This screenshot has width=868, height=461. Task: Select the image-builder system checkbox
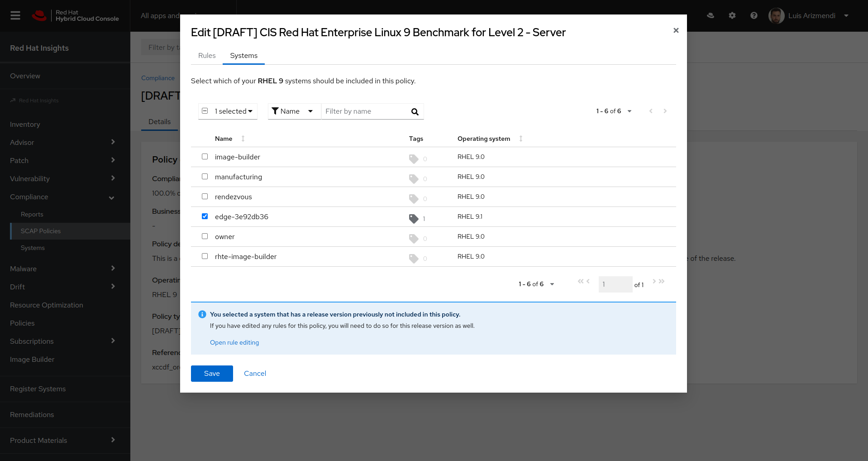click(x=205, y=157)
